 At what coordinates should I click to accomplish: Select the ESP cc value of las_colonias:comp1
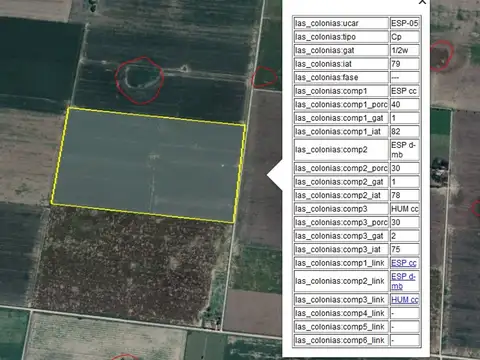(405, 91)
